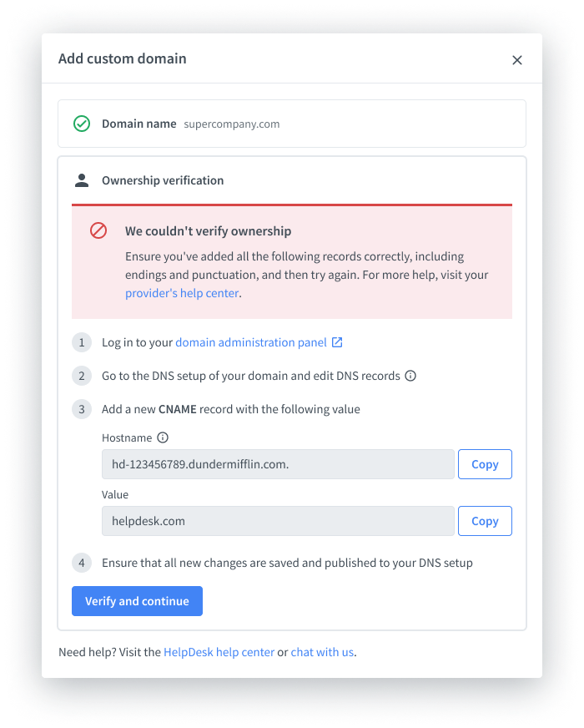
Task: Click the external link icon after administration panel
Action: [337, 342]
